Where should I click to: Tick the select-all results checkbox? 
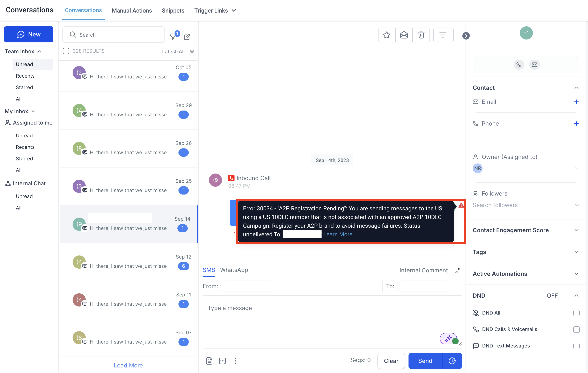pos(66,51)
